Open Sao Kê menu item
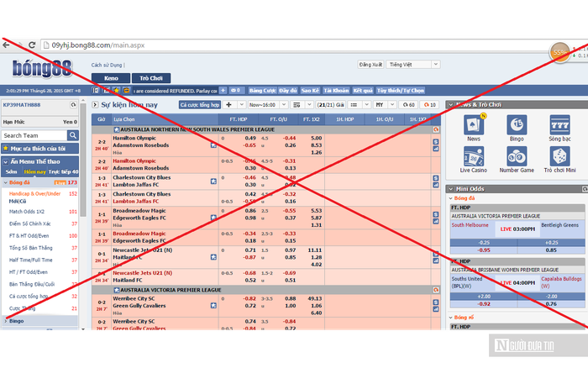Screen dimensions: 588x368 [x=310, y=91]
